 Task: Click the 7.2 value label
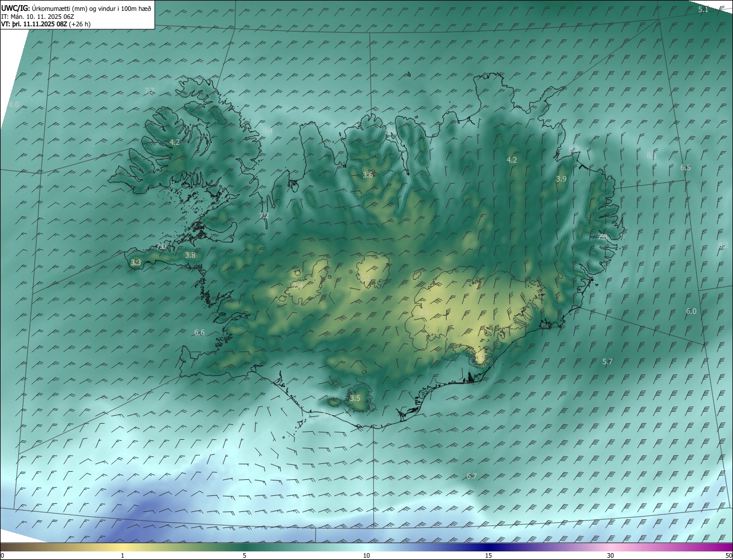(264, 216)
